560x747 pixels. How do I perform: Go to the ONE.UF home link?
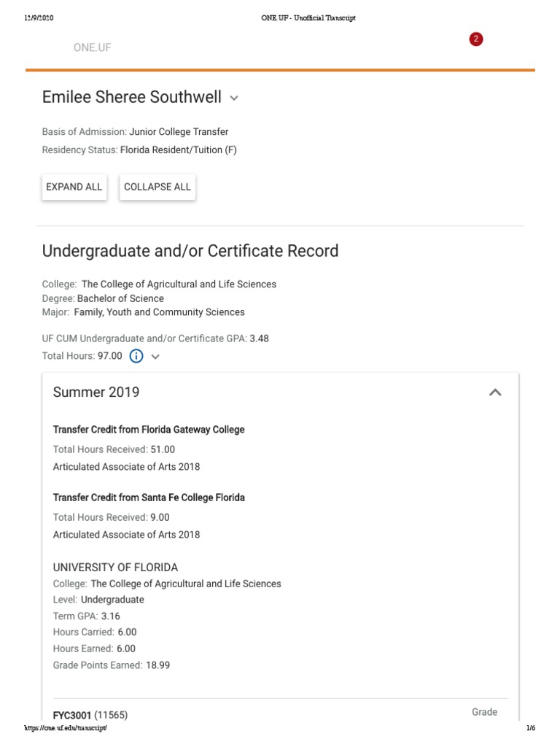point(92,47)
